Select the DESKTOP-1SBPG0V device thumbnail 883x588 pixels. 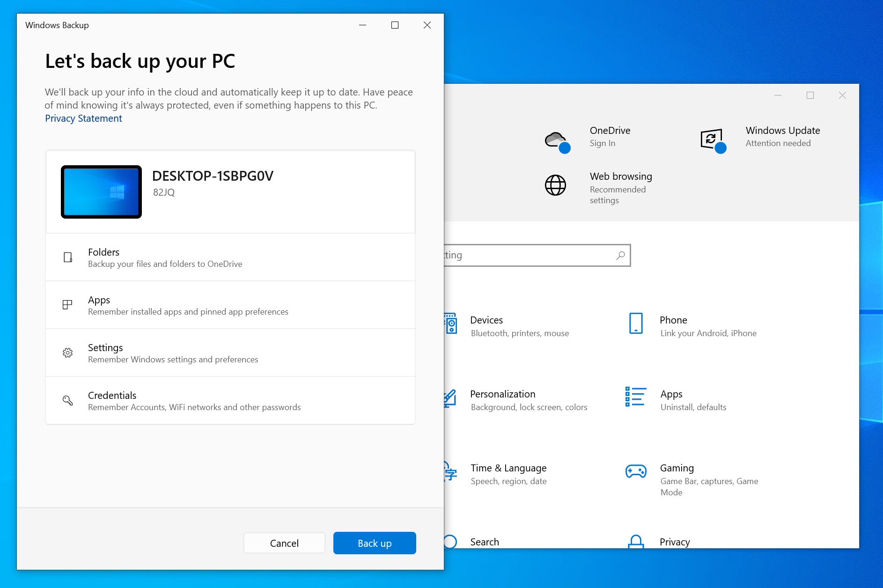click(x=101, y=191)
